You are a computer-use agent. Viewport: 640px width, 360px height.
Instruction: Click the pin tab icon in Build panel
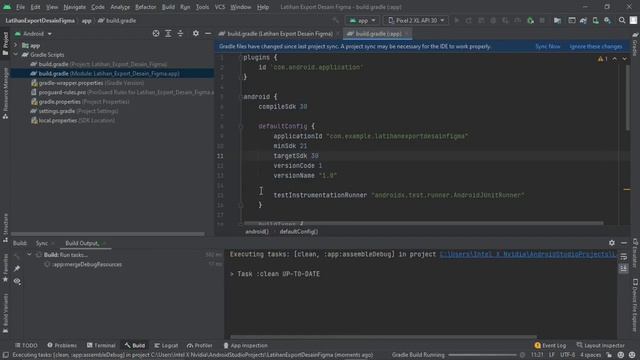tap(17, 269)
